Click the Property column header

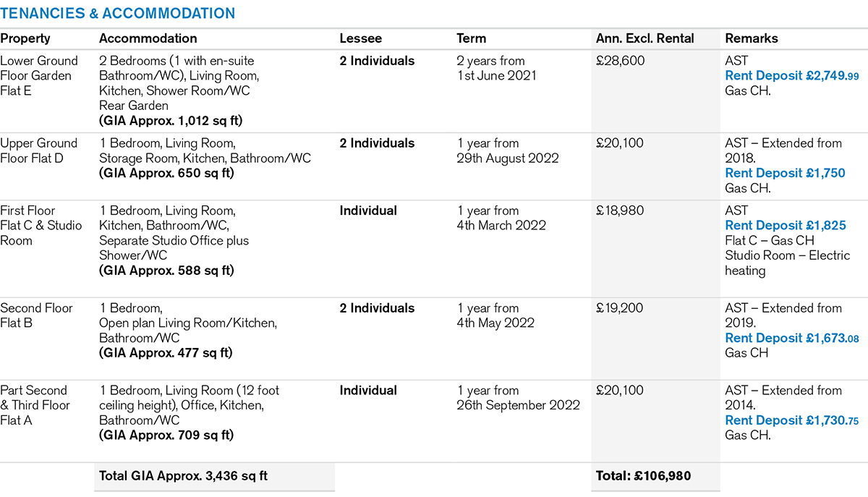[x=25, y=39]
